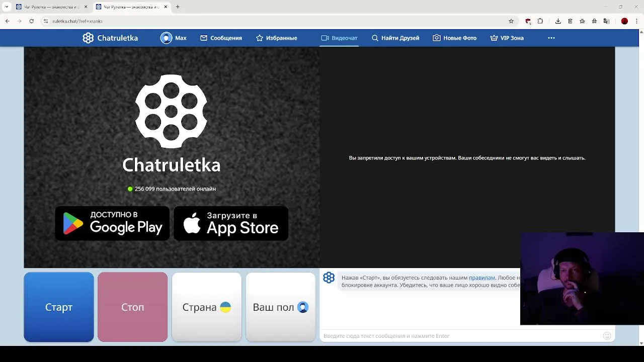Image resolution: width=644 pixels, height=362 pixels.
Task: Go forward in the browser
Action: [x=19, y=21]
